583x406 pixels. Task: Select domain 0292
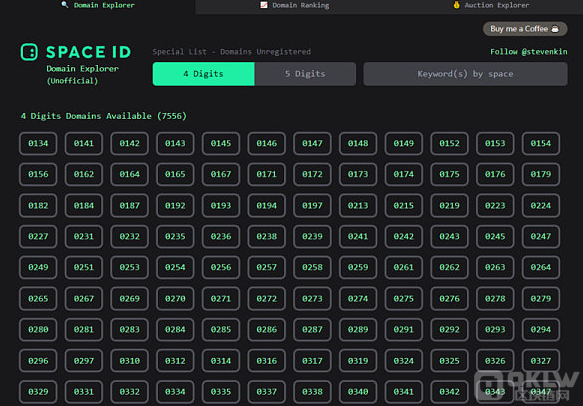coord(450,329)
